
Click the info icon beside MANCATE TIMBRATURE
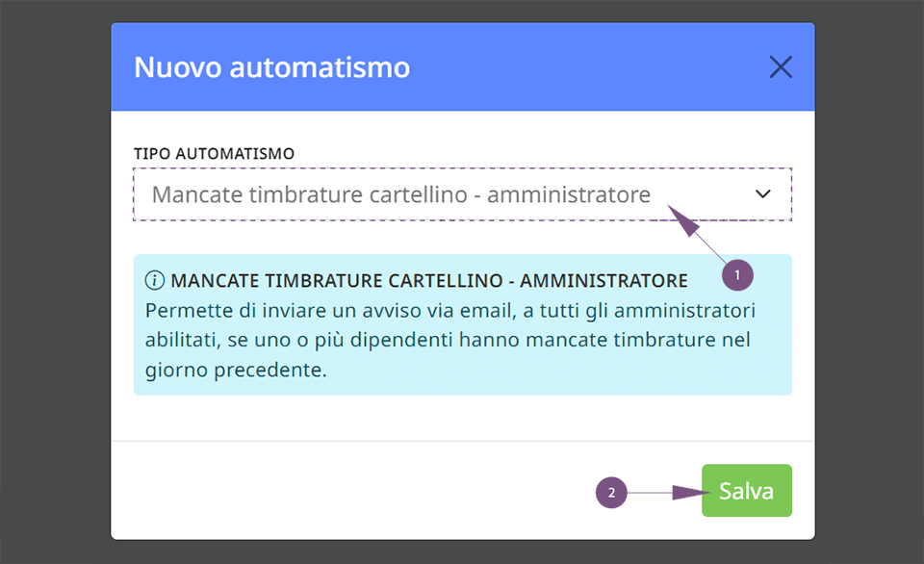point(154,280)
